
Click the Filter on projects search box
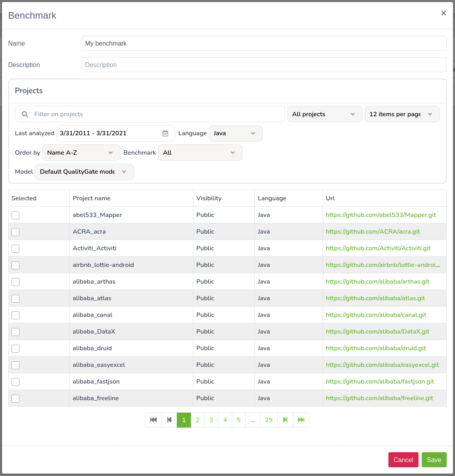pyautogui.click(x=150, y=114)
